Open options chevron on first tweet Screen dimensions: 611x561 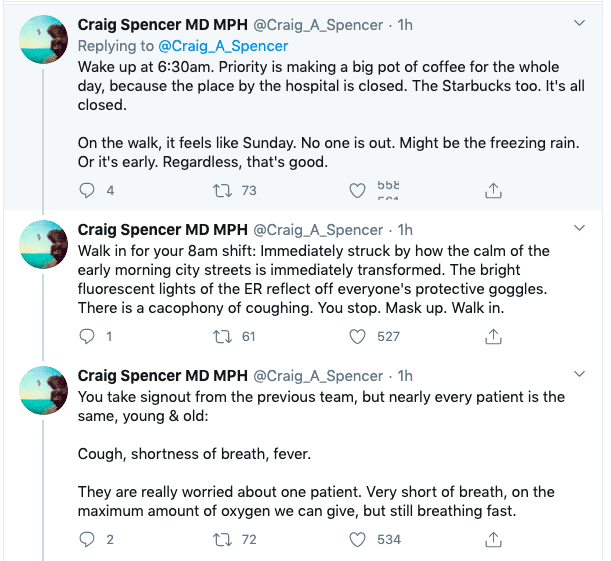[x=579, y=22]
